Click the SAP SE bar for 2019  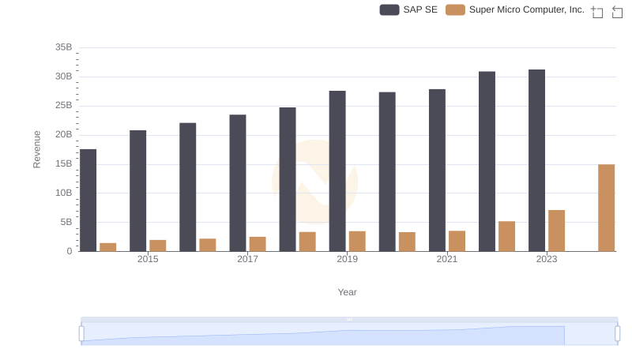tap(337, 171)
